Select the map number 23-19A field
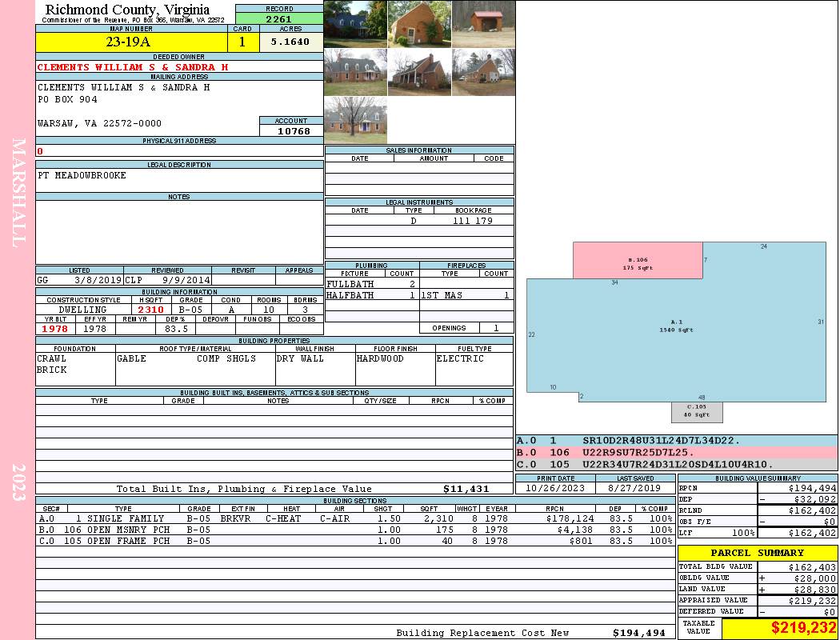 (131, 42)
